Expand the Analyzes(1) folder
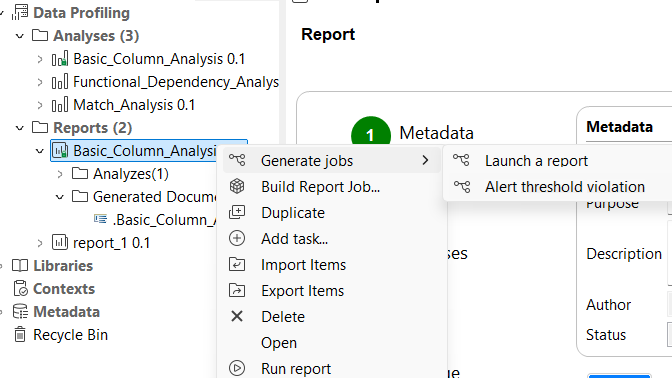This screenshot has height=382, width=672. pyautogui.click(x=60, y=174)
